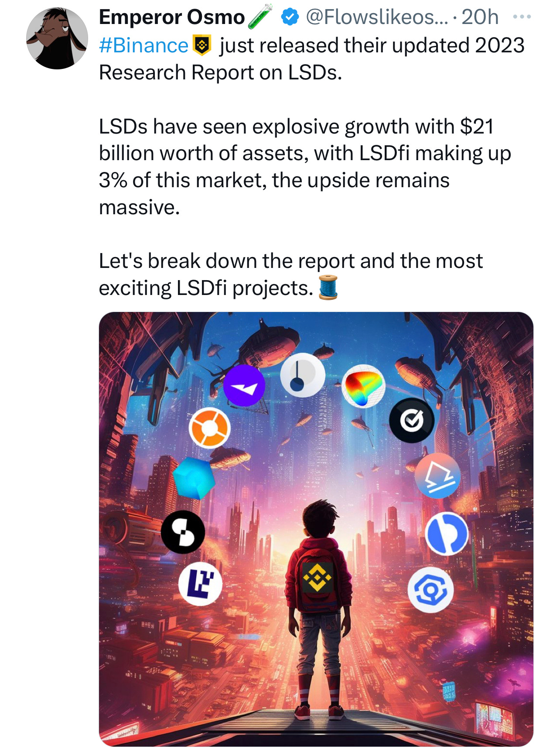Viewport: 560px width, 751px height.
Task: Open the attached cyberpunk city image
Action: 316,529
